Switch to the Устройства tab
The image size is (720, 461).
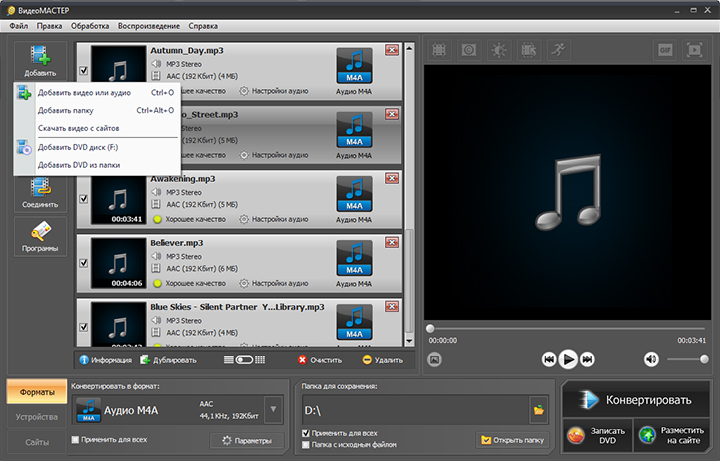click(x=37, y=417)
